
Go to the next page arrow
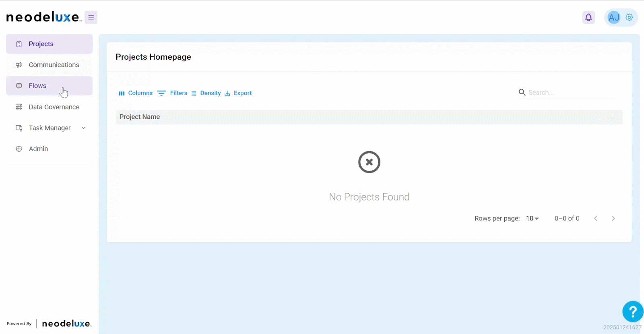(x=613, y=218)
